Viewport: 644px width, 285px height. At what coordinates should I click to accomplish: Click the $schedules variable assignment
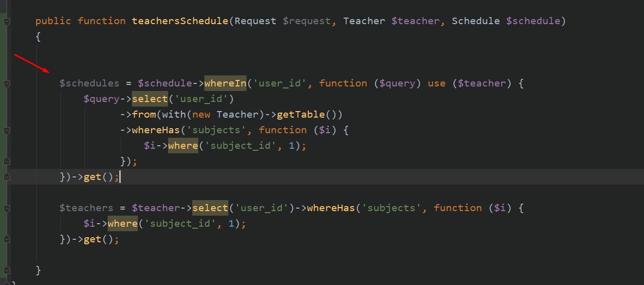90,83
